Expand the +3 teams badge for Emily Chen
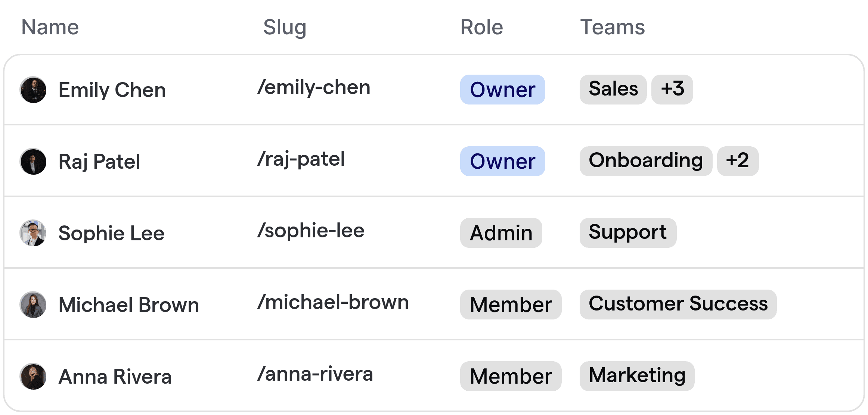Image resolution: width=868 pixels, height=415 pixels. [672, 89]
